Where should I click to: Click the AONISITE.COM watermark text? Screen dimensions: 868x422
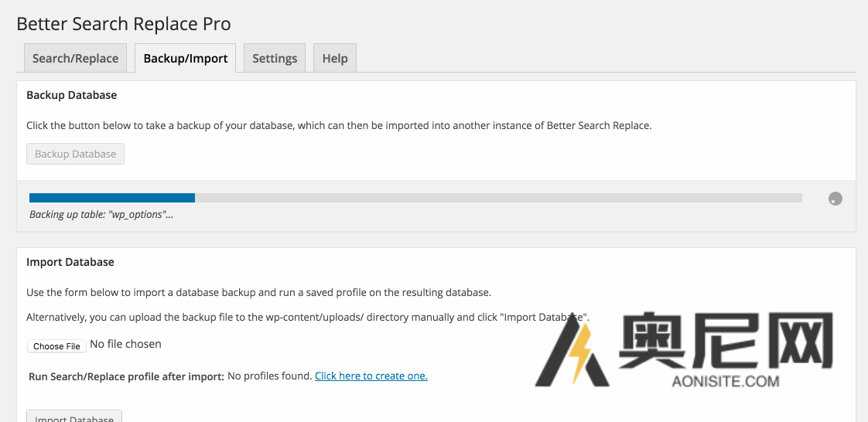pyautogui.click(x=726, y=381)
